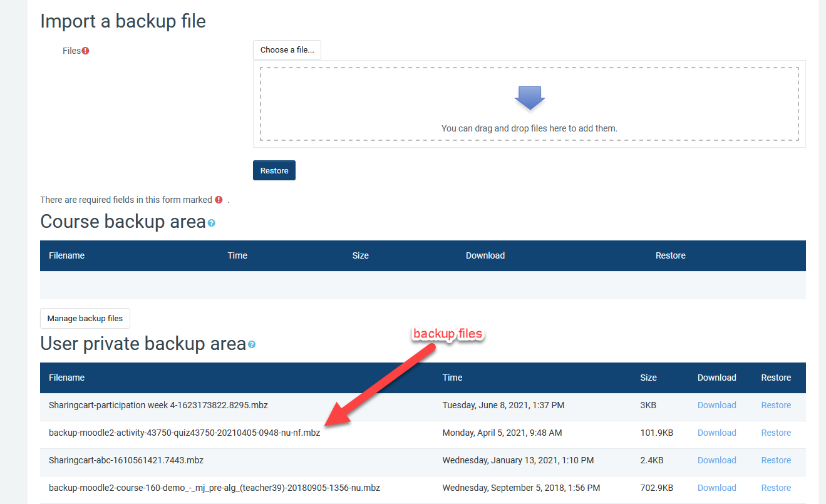This screenshot has width=826, height=504.
Task: Download the quiz43750 activity backup file
Action: (716, 433)
